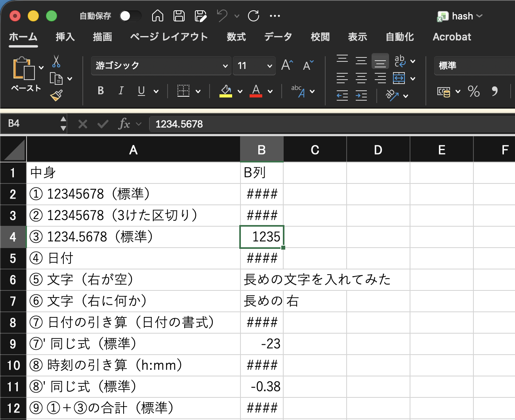Viewport: 515px width, 420px height.
Task: Click the Copy icon
Action: [56, 78]
